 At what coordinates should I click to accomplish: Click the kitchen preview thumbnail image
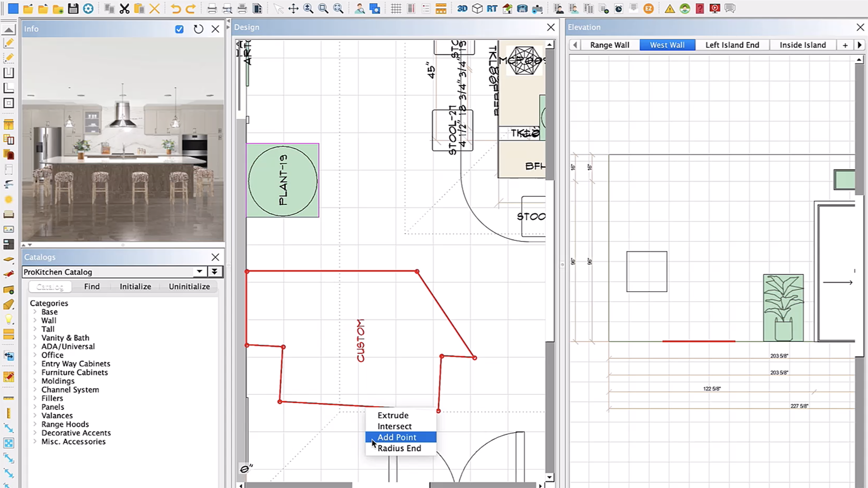(123, 139)
